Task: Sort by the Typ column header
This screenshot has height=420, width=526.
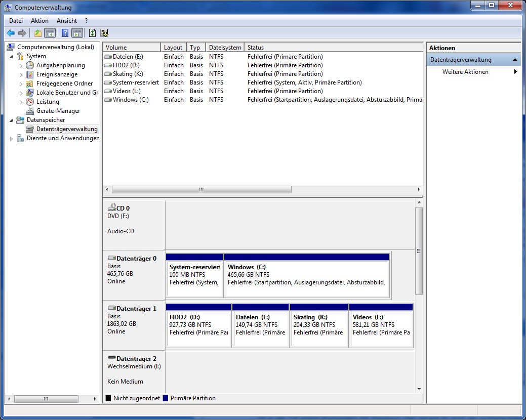Action: click(196, 47)
